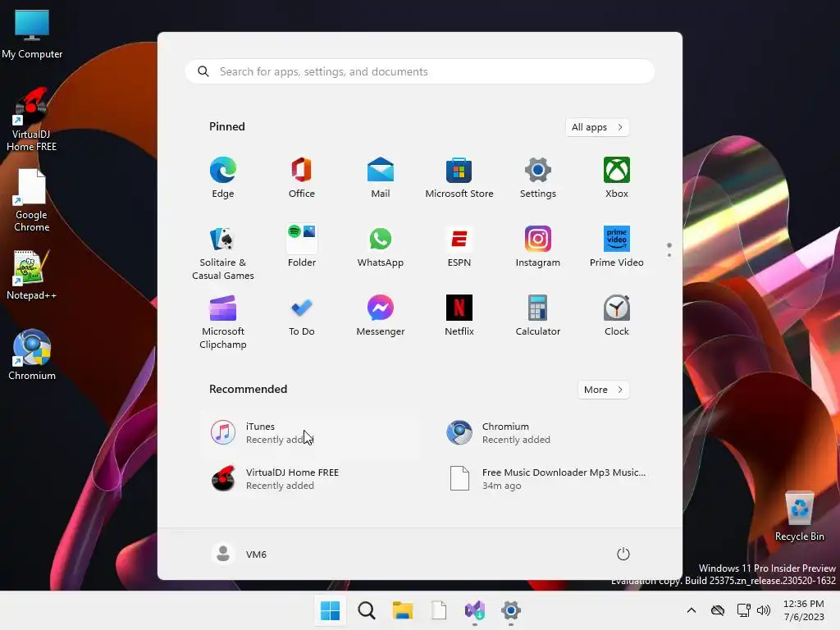Image resolution: width=840 pixels, height=630 pixels.
Task: Click the Start menu search field
Action: click(x=420, y=72)
